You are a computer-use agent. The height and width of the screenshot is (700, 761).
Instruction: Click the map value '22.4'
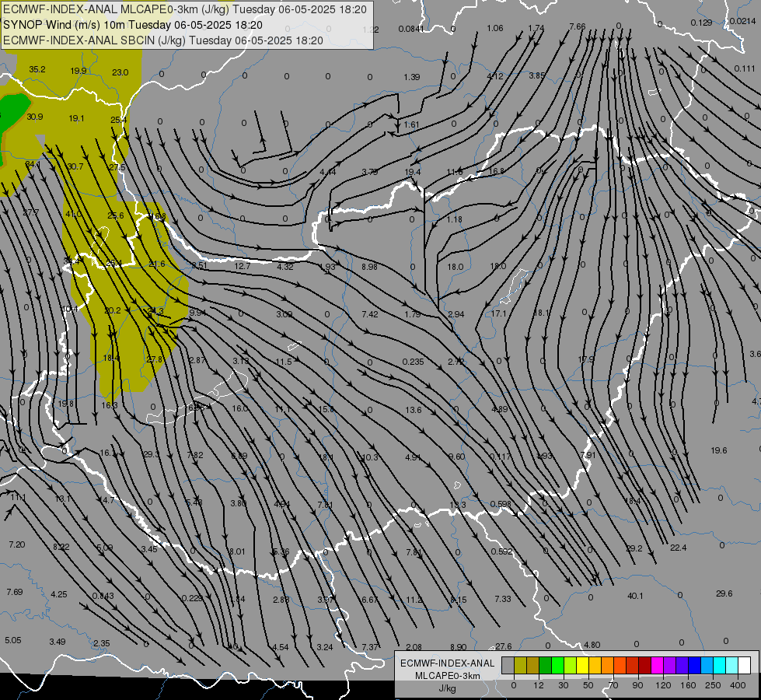point(678,548)
